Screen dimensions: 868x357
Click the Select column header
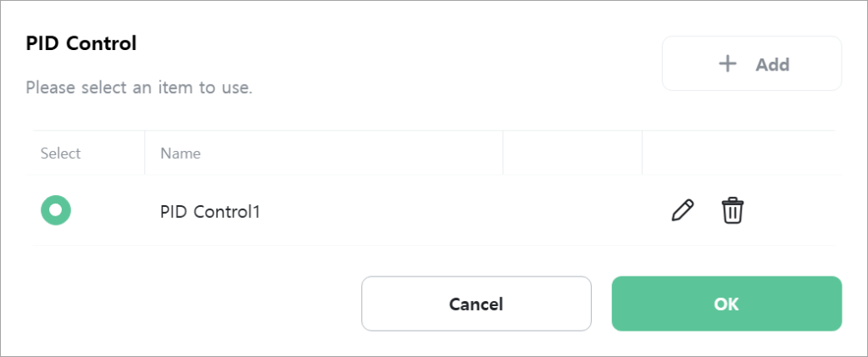(60, 153)
